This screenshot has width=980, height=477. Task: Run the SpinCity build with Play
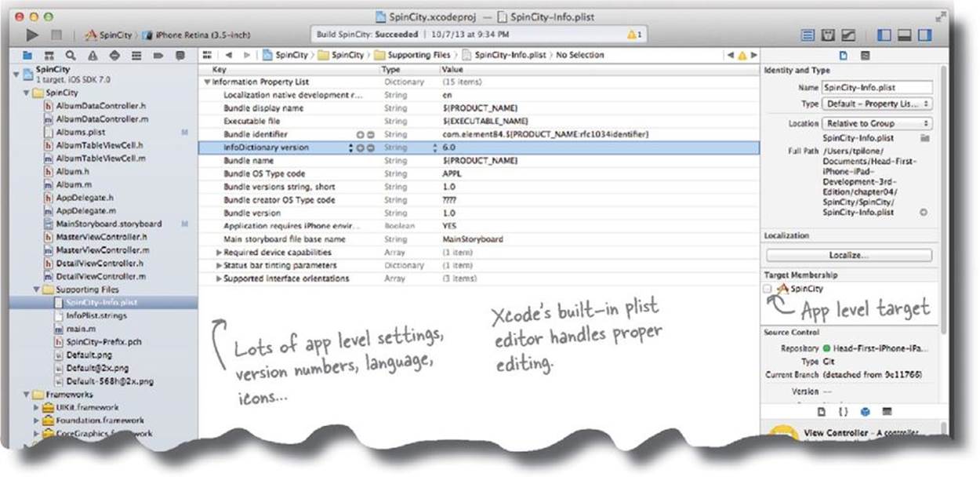click(x=32, y=35)
